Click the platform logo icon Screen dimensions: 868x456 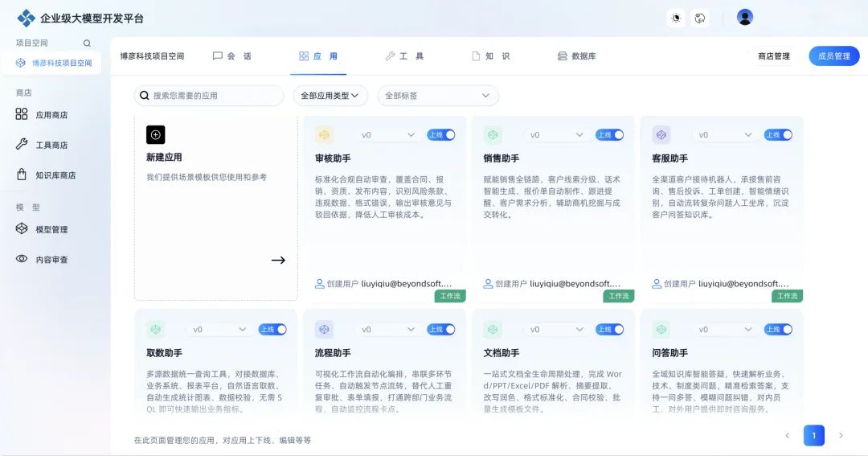(x=26, y=18)
